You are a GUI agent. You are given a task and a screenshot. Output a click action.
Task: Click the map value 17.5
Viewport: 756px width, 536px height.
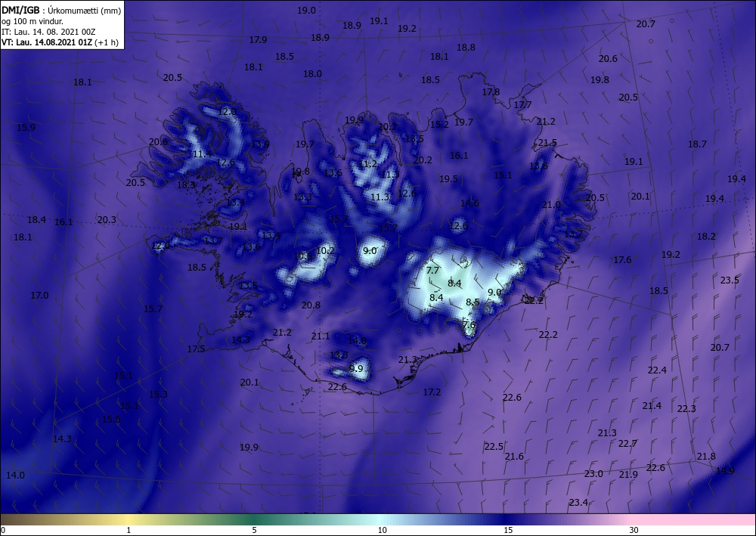pos(197,349)
